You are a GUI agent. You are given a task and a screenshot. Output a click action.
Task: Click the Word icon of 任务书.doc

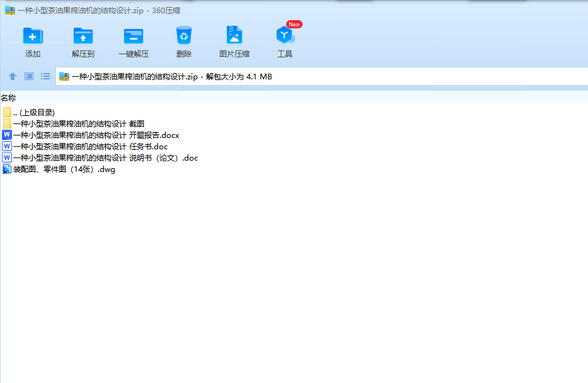7,146
